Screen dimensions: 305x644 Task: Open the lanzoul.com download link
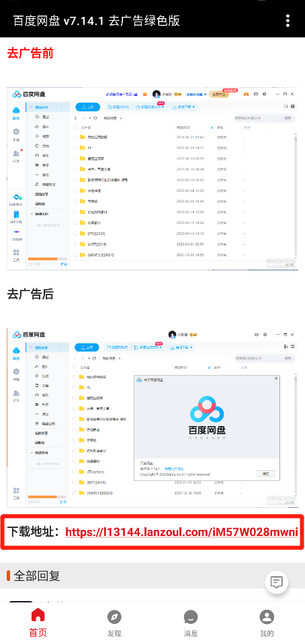click(x=181, y=532)
